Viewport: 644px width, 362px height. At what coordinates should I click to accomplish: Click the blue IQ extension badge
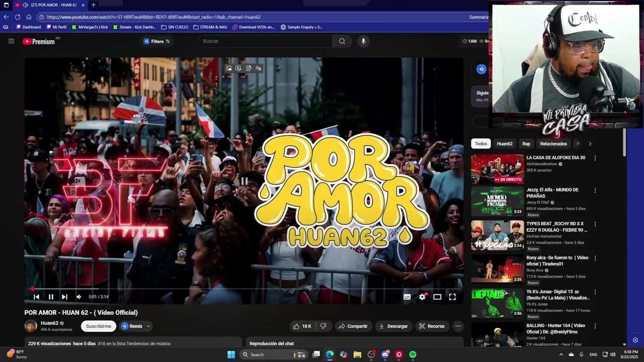[x=481, y=69]
